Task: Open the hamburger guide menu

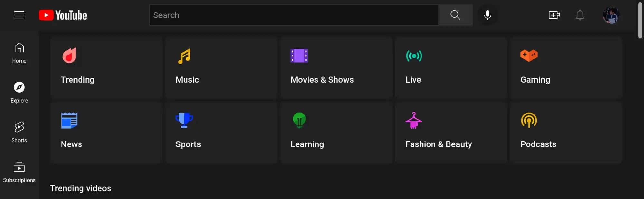Action: coord(19,15)
